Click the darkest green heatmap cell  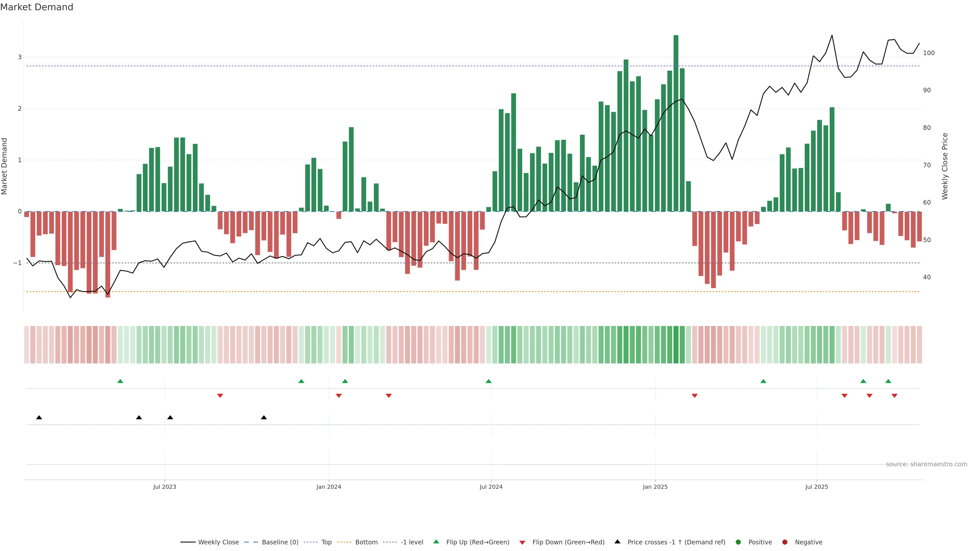[x=676, y=345]
